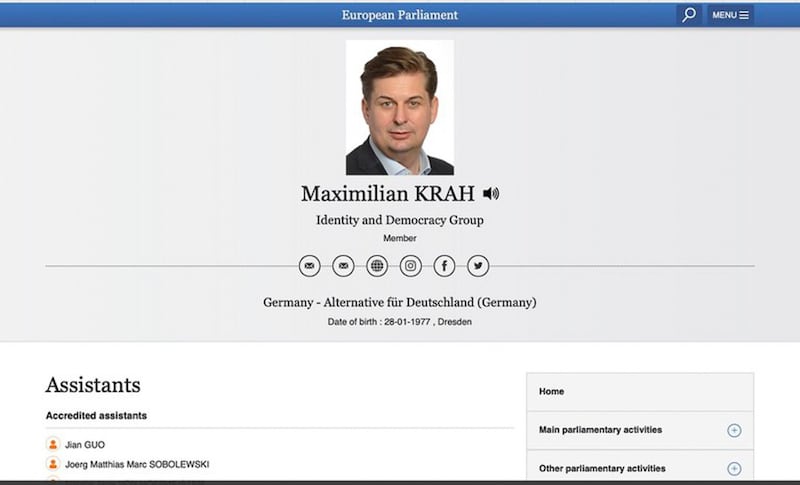Click the second email envelope icon
The width and height of the screenshot is (800, 485).
[343, 266]
